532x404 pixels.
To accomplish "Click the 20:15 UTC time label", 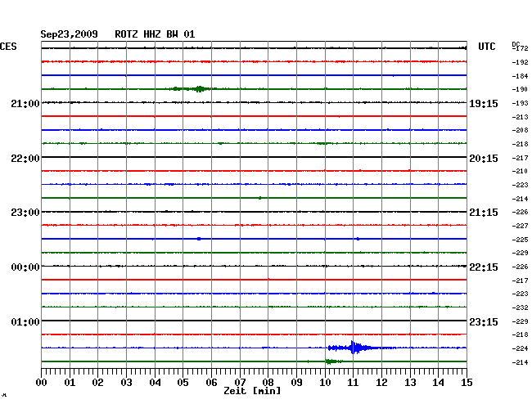I will [x=484, y=159].
